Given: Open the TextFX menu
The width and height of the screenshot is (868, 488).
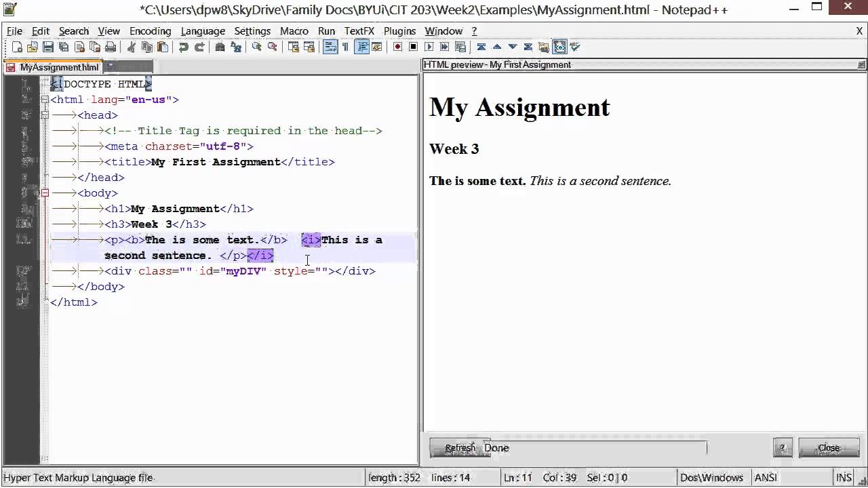Looking at the screenshot, I should click(359, 31).
